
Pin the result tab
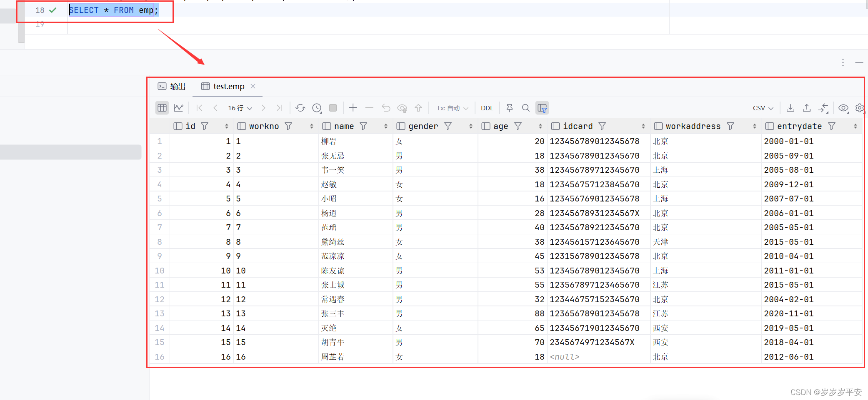click(509, 108)
